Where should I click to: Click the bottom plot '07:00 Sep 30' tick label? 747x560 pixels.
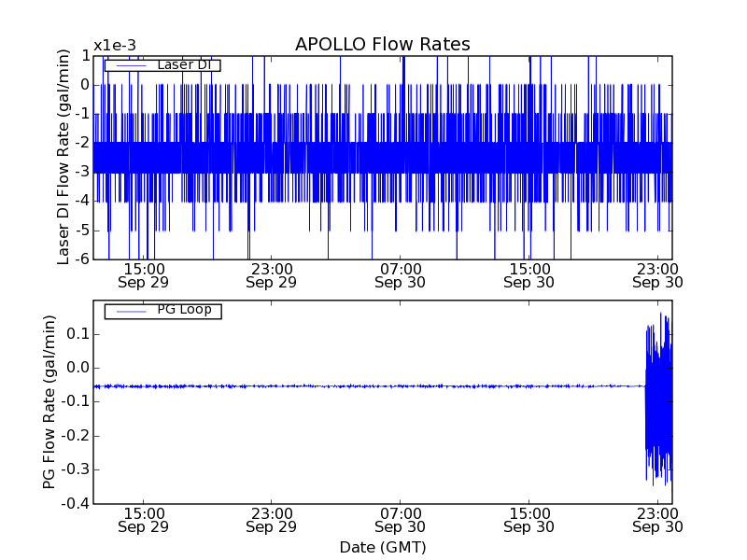tap(401, 521)
